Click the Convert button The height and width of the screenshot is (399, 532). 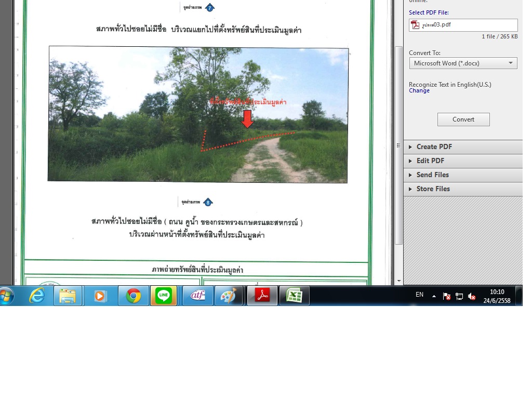coord(463,119)
